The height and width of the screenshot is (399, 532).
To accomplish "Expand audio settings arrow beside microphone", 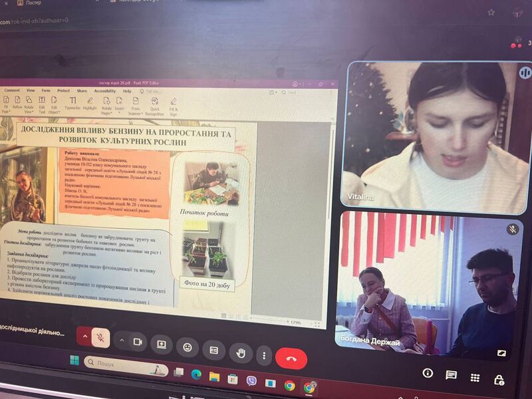I will [85, 336].
